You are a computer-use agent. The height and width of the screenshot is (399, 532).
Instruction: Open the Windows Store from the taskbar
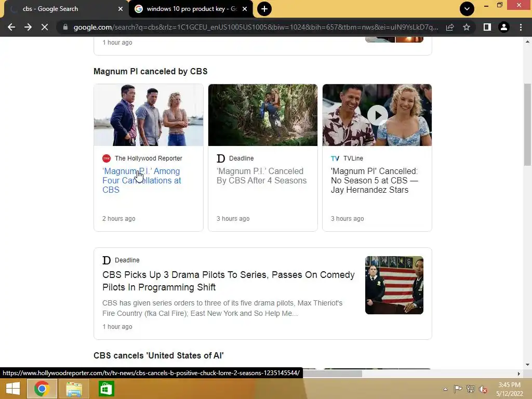click(x=106, y=389)
